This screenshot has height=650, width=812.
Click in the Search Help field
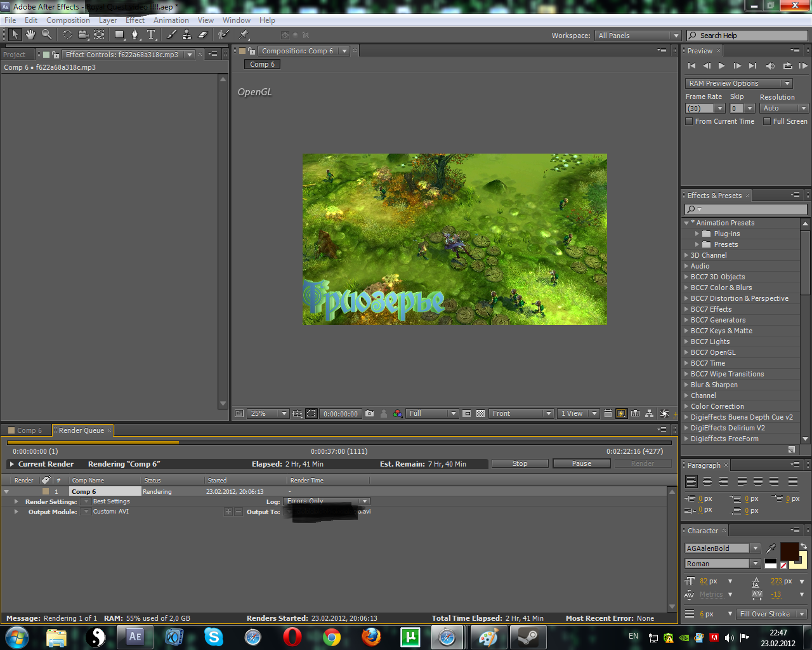pyautogui.click(x=747, y=36)
